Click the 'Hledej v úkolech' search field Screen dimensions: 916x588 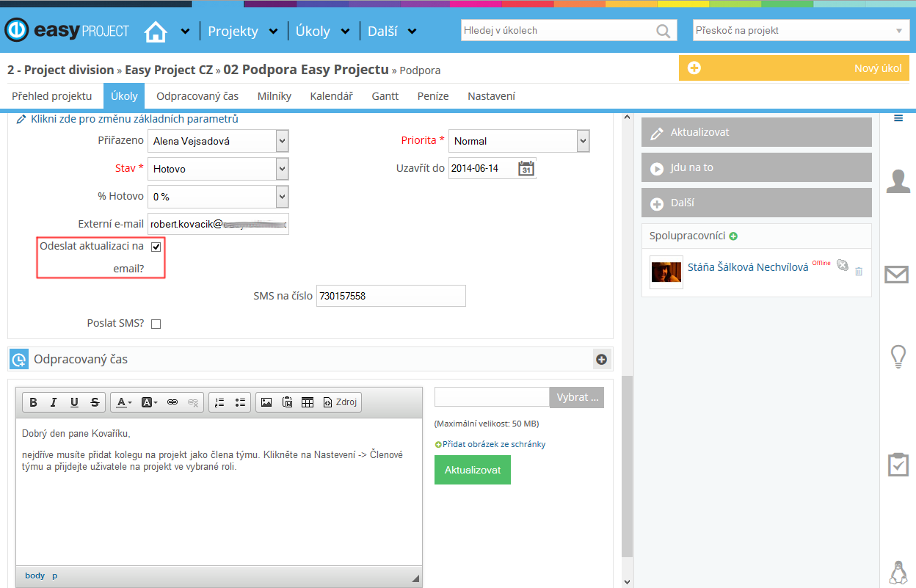click(558, 31)
